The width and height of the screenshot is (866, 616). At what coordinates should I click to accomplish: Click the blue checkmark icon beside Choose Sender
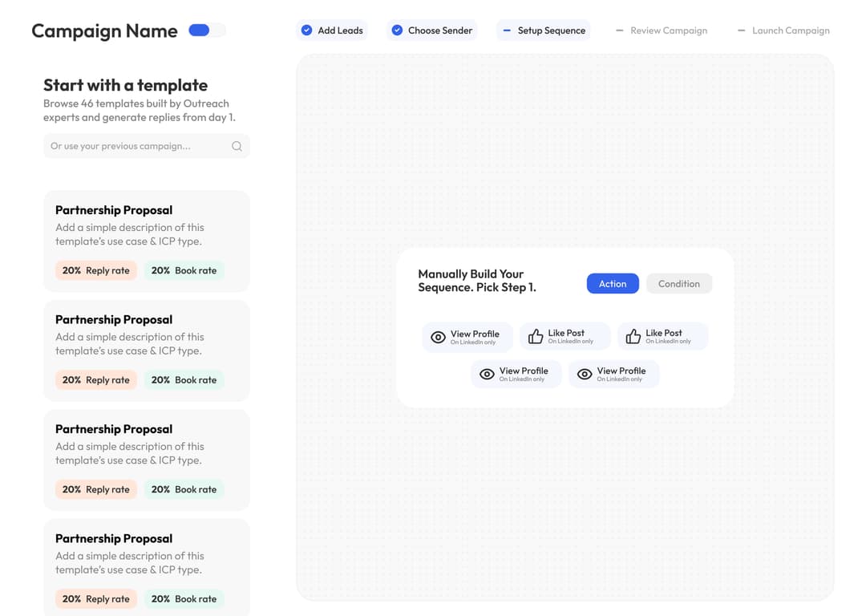coord(397,30)
